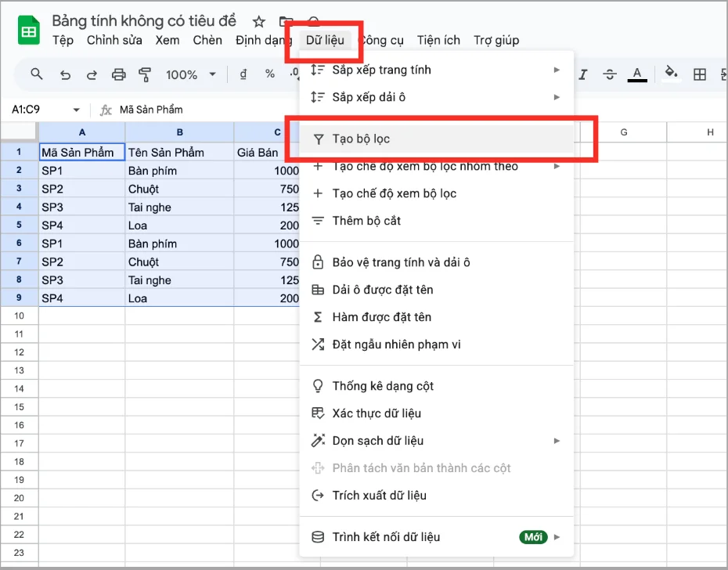Star the spreadsheet title
728x570 pixels.
pos(258,21)
